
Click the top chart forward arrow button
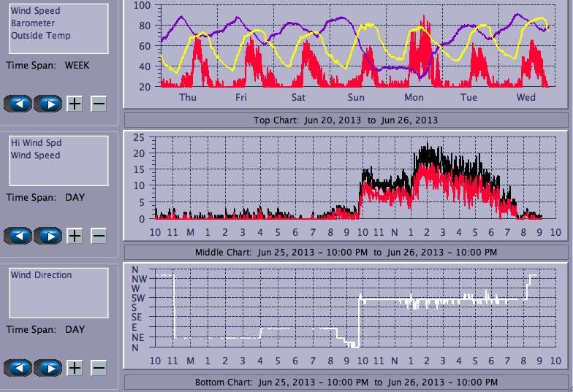pyautogui.click(x=48, y=104)
